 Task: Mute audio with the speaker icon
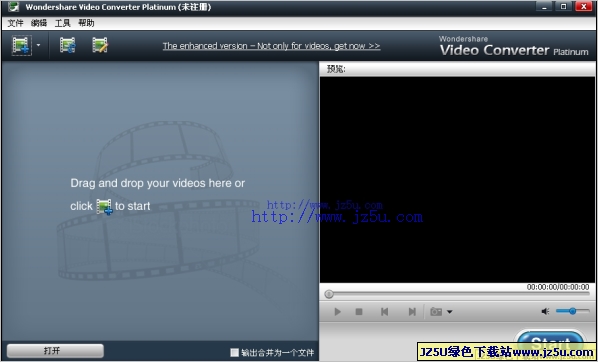[545, 312]
